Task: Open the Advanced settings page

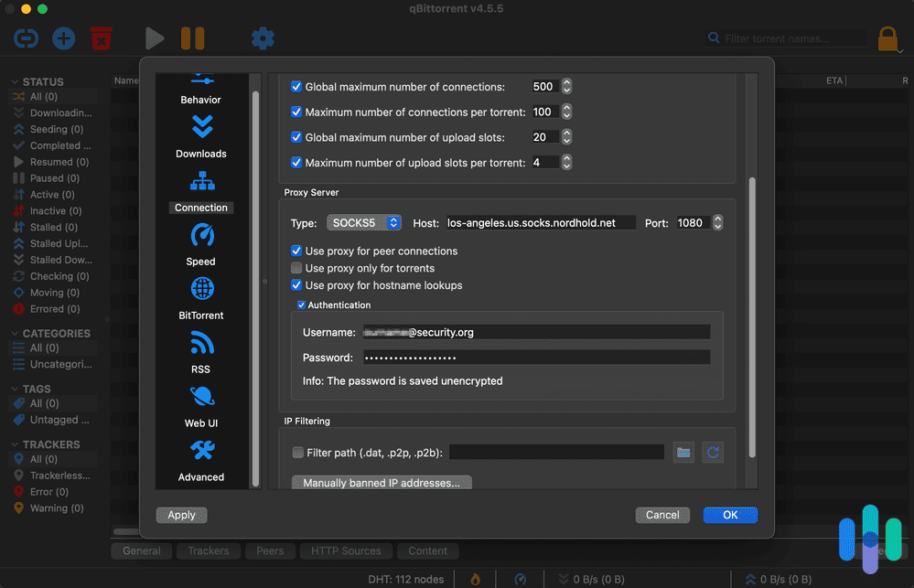Action: click(200, 460)
